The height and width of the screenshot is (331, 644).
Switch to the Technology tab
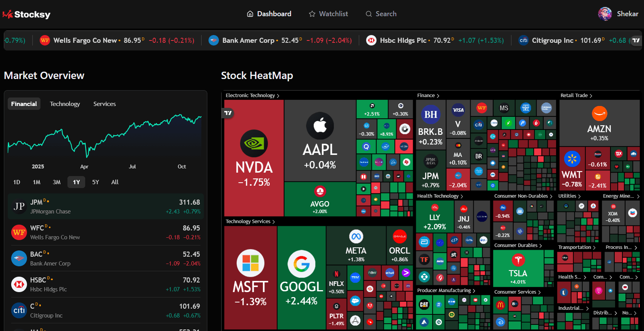65,104
